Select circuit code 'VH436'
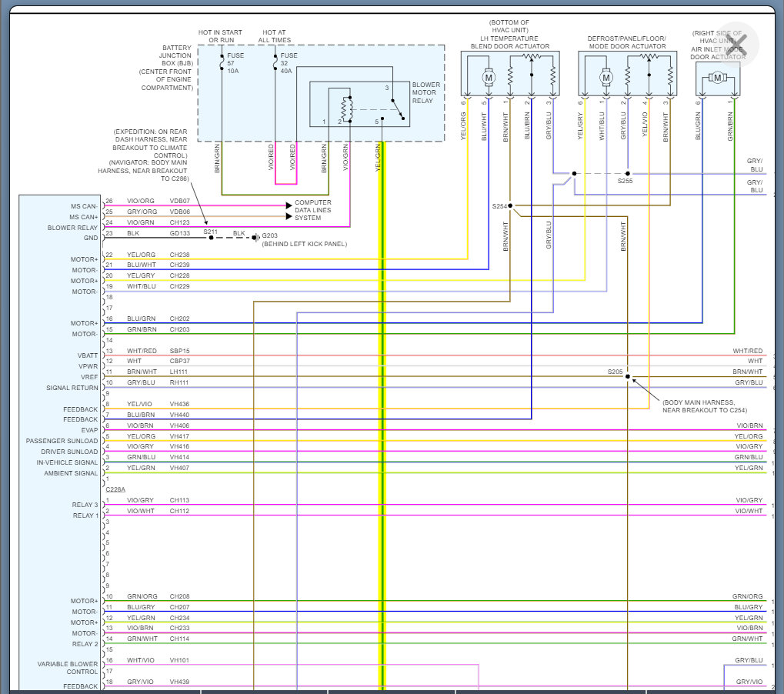This screenshot has height=694, width=784. point(179,404)
